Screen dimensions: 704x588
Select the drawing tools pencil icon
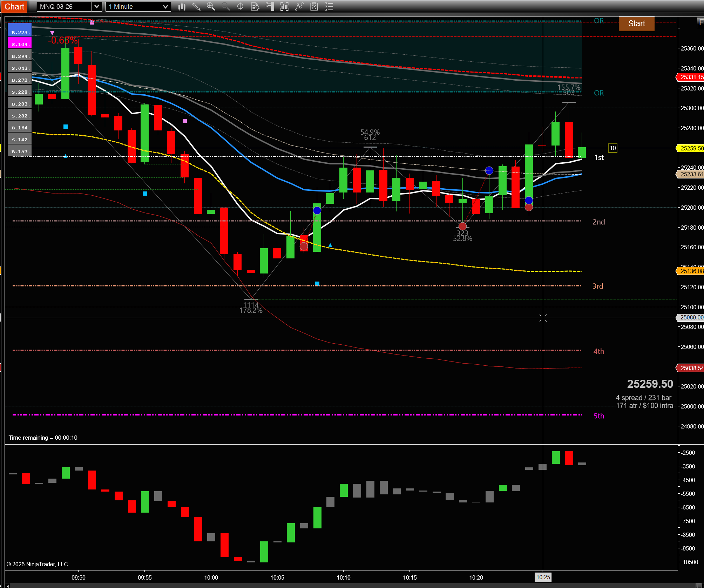pos(196,7)
